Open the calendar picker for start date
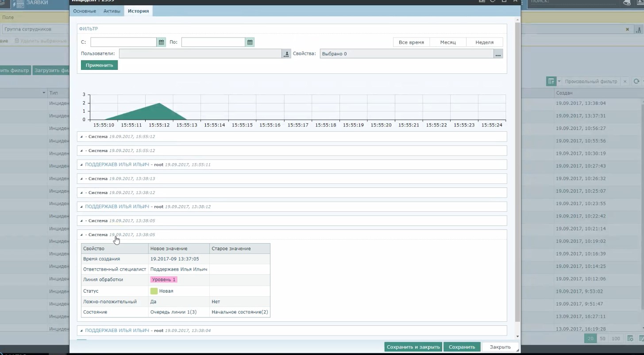Image resolution: width=644 pixels, height=355 pixels. tap(161, 42)
